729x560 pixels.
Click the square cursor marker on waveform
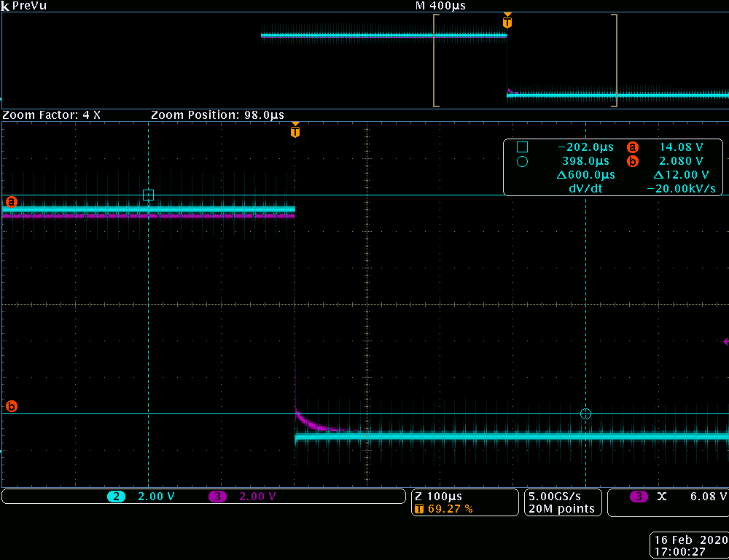(x=148, y=195)
